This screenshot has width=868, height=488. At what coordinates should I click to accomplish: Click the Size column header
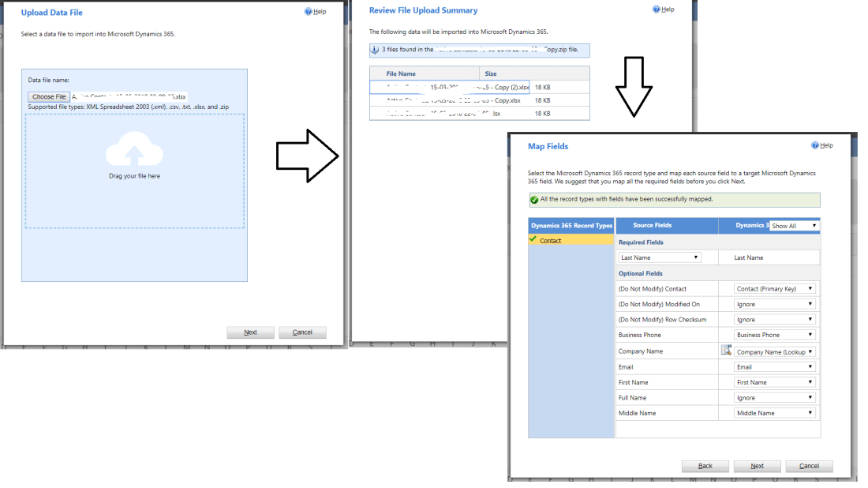(x=491, y=73)
